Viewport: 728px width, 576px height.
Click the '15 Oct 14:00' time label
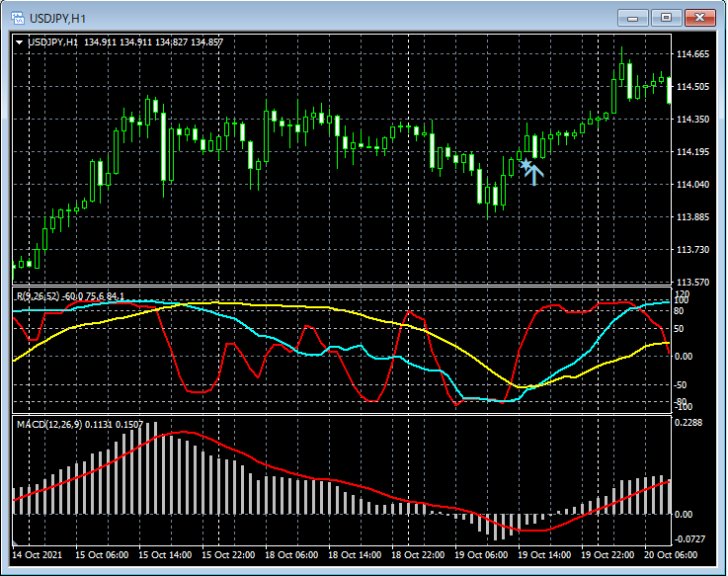165,555
